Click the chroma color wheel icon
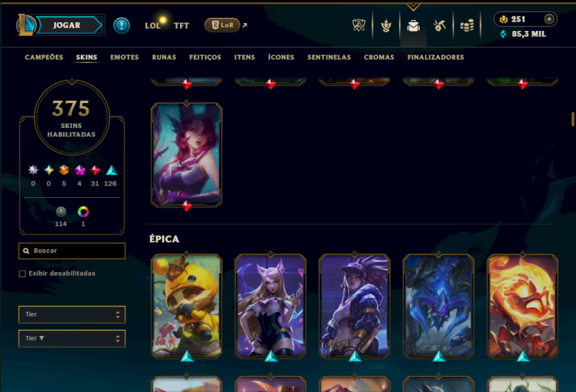576x392 pixels. 84,211
